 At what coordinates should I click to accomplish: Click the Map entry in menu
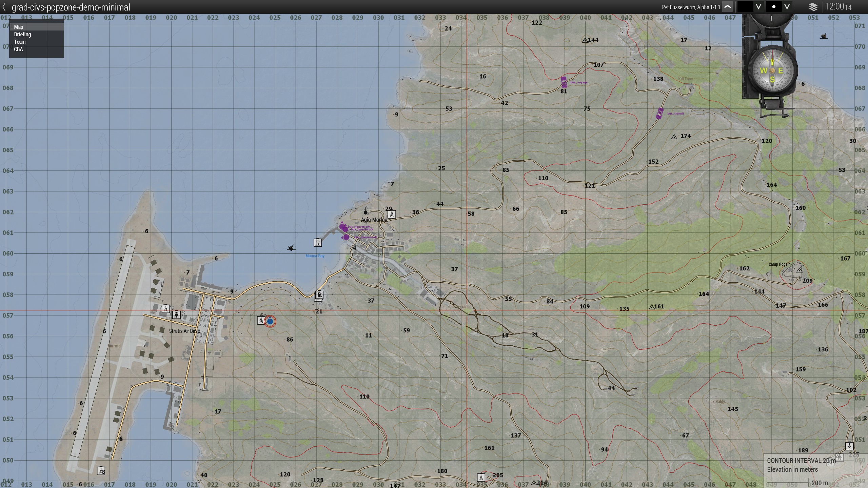pyautogui.click(x=19, y=27)
